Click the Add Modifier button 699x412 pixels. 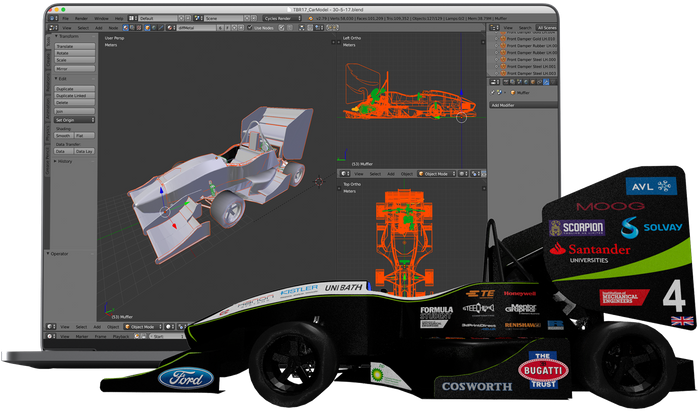pyautogui.click(x=523, y=105)
